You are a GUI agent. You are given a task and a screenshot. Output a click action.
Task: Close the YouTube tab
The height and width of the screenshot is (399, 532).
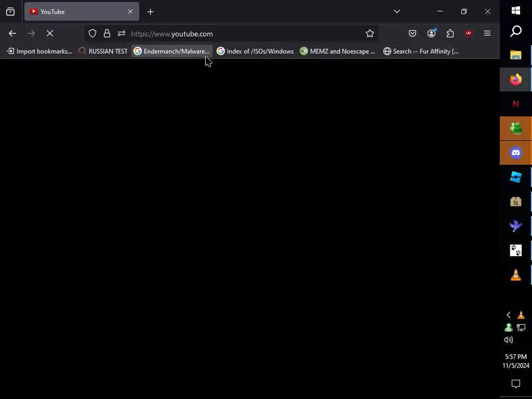click(130, 11)
